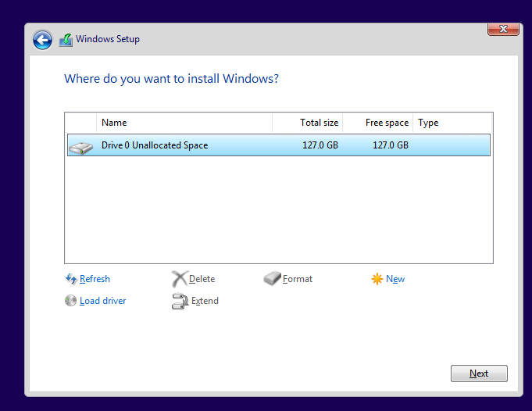532x411 pixels.
Task: Close the Windows Setup window
Action: (503, 29)
